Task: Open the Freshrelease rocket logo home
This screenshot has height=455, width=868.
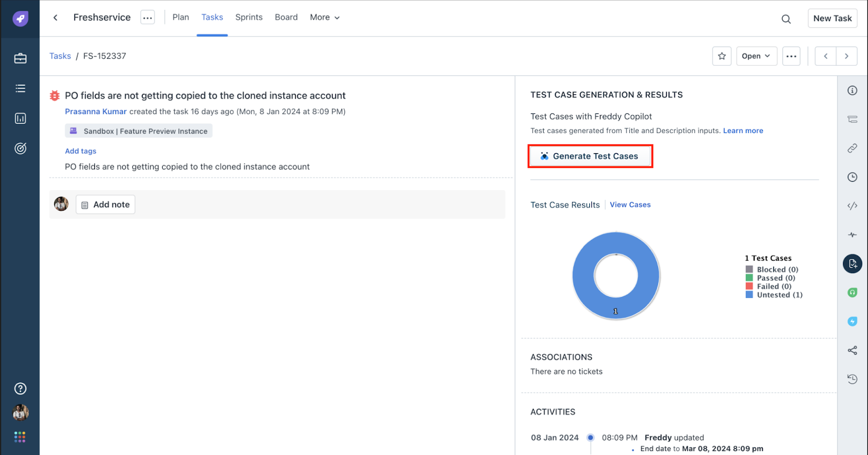Action: coord(20,18)
